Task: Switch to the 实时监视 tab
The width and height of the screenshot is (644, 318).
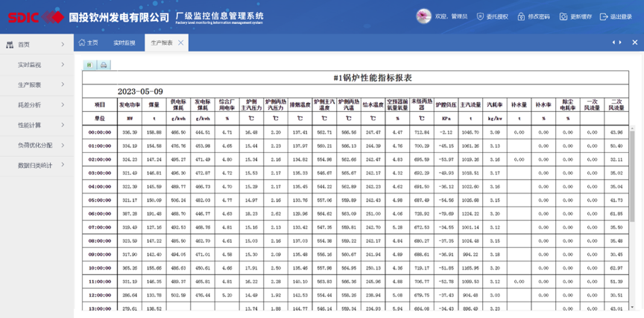Action: pyautogui.click(x=124, y=43)
